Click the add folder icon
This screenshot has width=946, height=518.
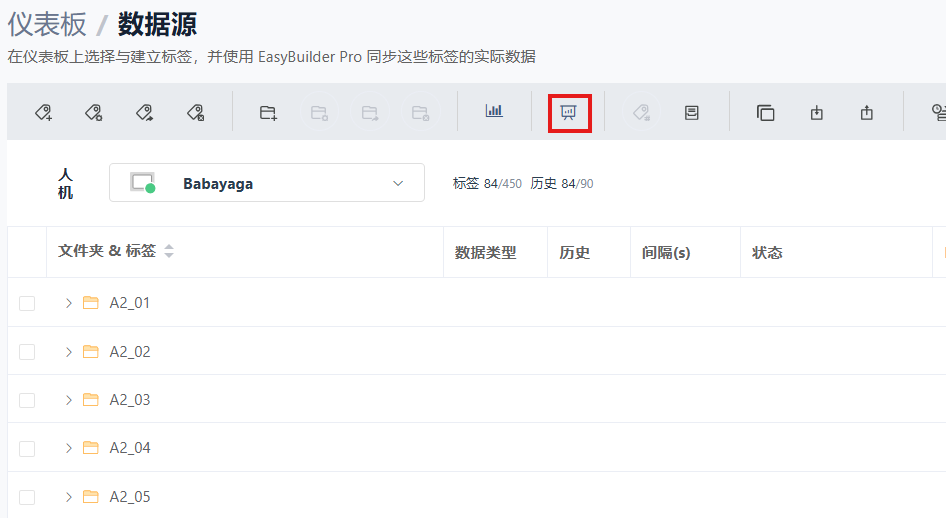268,112
